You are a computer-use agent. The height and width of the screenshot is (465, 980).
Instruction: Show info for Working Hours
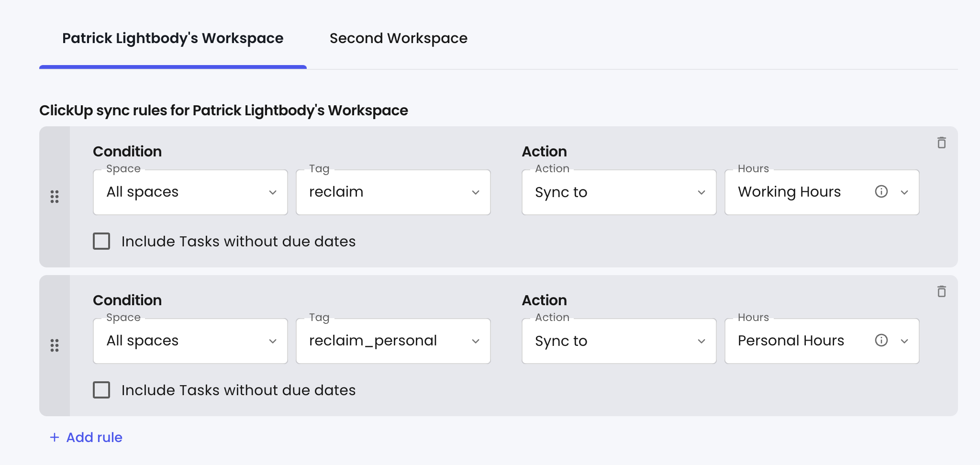coord(881,192)
